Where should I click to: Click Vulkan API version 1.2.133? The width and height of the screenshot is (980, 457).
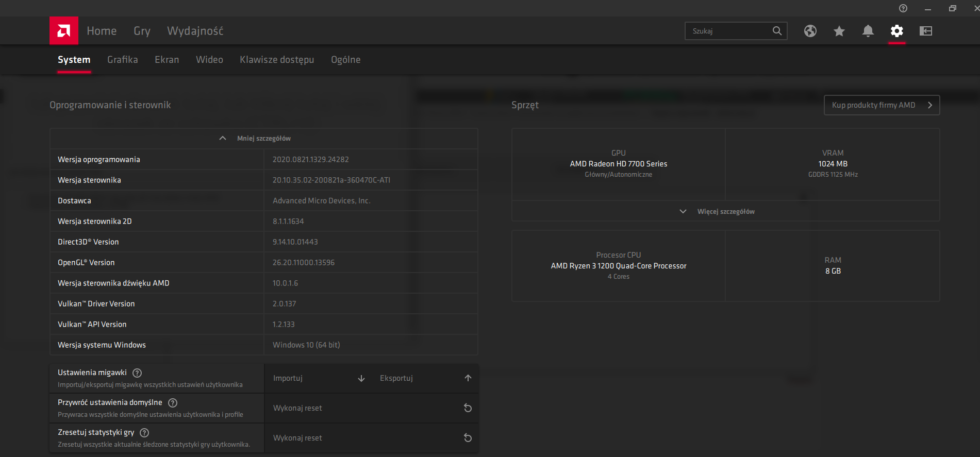pos(284,325)
